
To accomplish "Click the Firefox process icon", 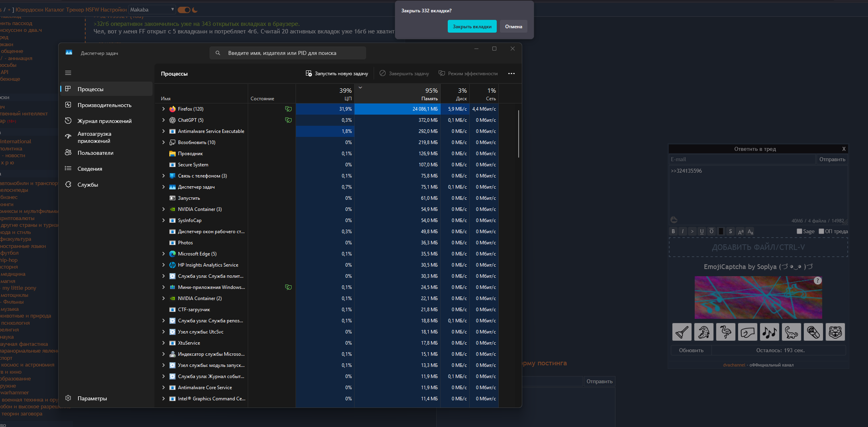I will pos(172,109).
